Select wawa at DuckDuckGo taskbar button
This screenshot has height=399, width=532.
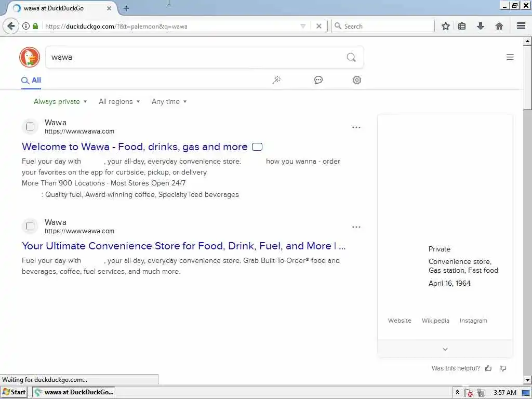[73, 393]
